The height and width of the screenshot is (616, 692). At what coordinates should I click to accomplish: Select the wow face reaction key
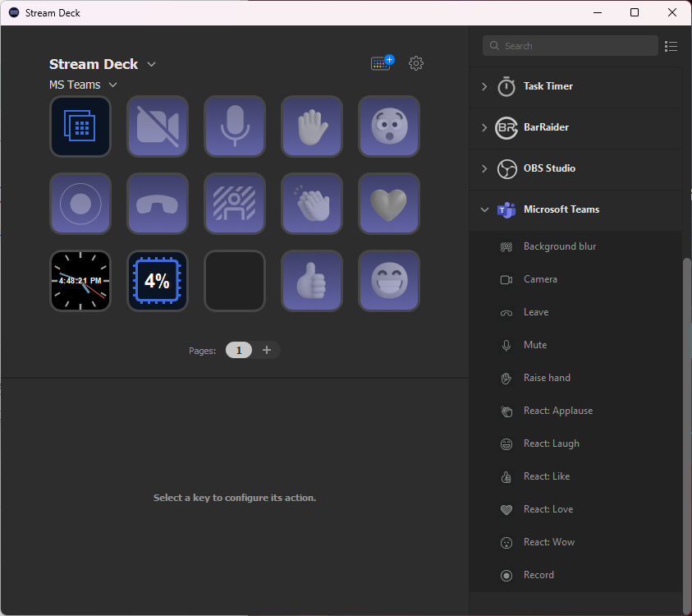point(389,126)
